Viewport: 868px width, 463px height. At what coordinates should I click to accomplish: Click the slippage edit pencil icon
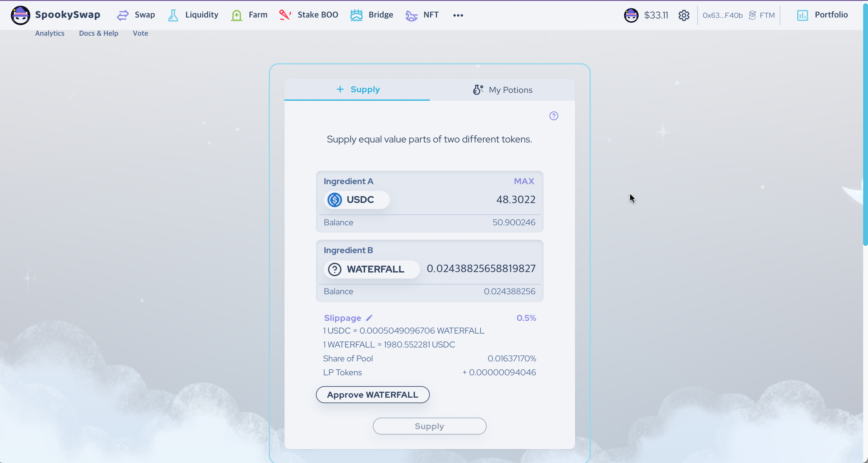tap(369, 318)
